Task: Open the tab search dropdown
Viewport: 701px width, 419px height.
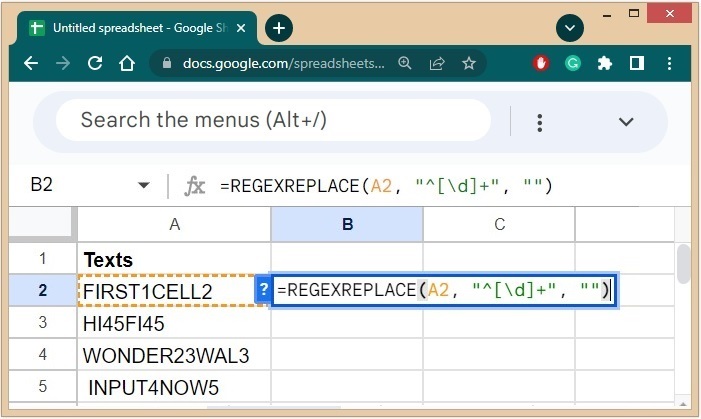Action: pos(570,28)
